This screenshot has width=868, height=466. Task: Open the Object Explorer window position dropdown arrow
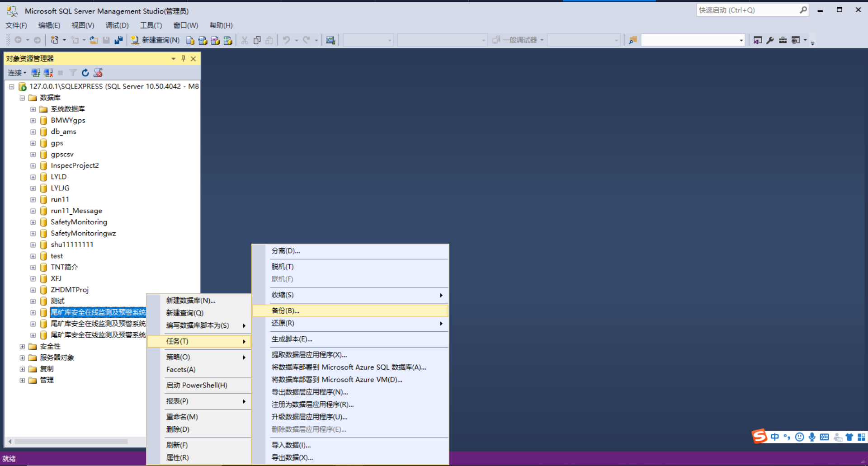(173, 59)
